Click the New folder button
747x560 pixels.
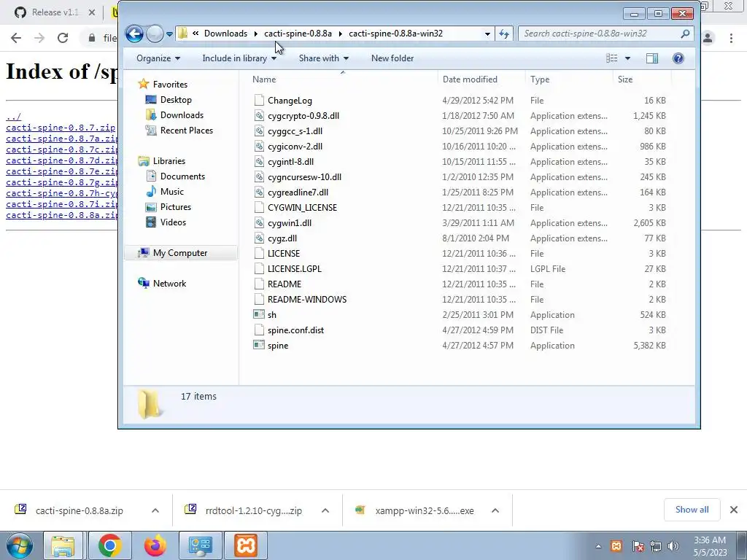tap(392, 58)
